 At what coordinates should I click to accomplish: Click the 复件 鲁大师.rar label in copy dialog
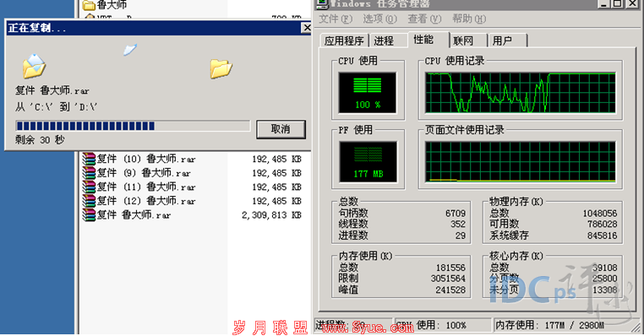[52, 90]
